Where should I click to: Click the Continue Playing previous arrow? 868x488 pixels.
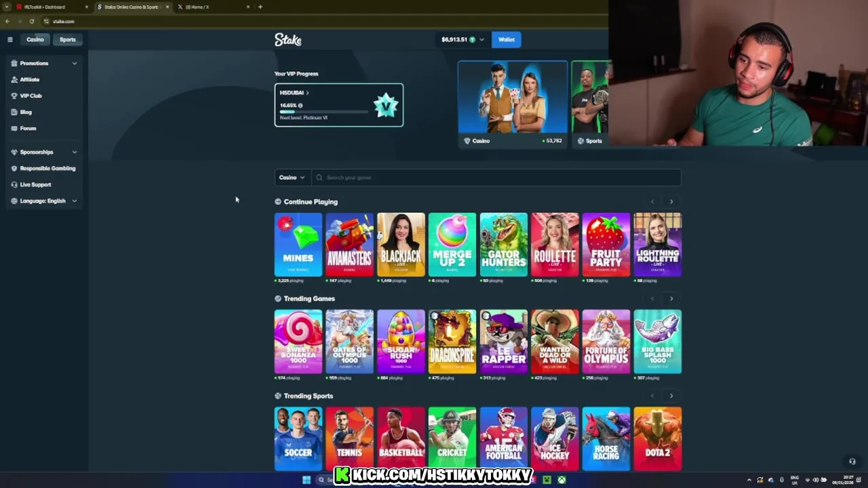tap(652, 201)
